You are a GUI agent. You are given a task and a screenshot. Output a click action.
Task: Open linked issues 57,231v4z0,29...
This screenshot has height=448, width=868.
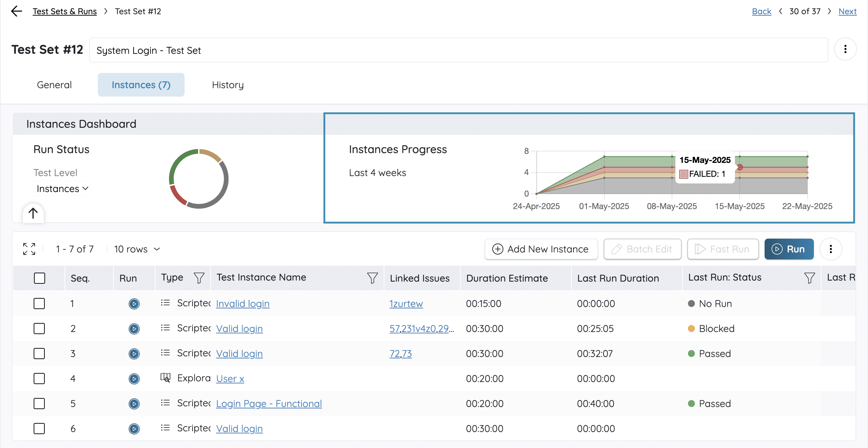coord(422,329)
